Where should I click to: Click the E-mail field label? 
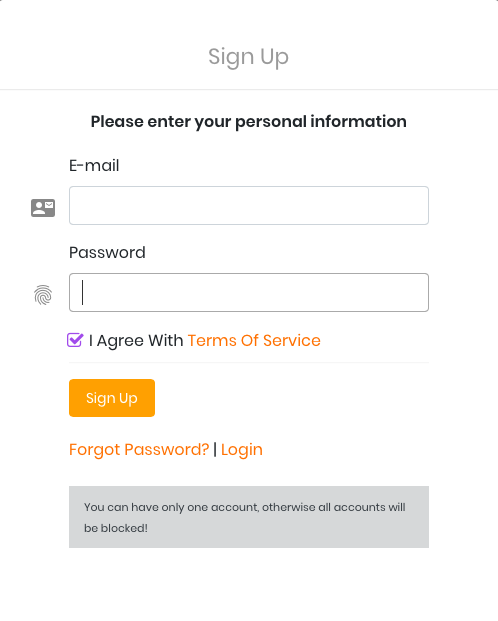(94, 166)
